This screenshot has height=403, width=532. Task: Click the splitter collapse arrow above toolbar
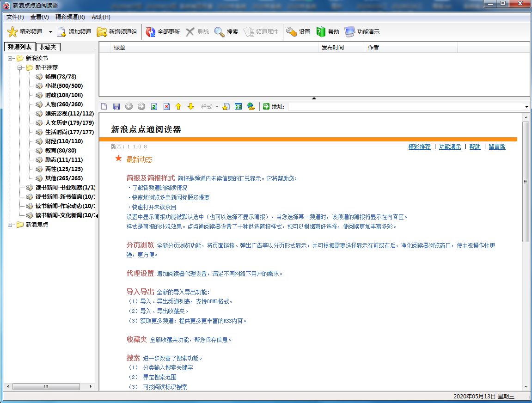coord(314,98)
